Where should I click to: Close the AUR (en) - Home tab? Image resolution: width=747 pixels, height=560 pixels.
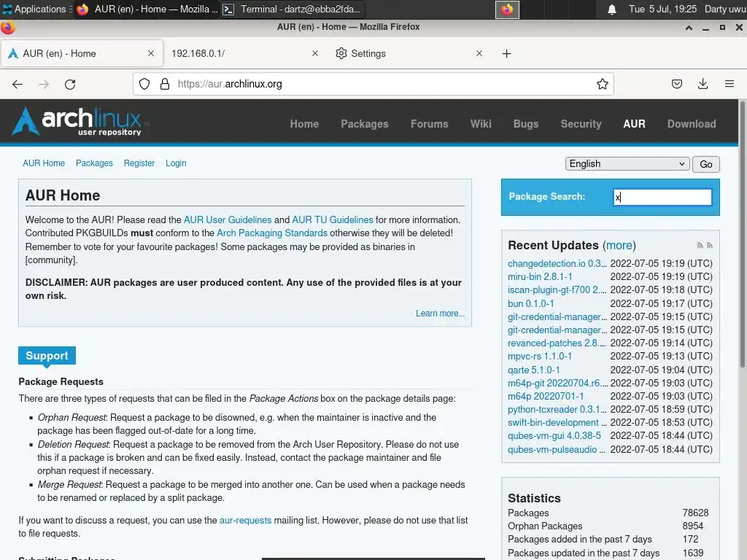(151, 53)
